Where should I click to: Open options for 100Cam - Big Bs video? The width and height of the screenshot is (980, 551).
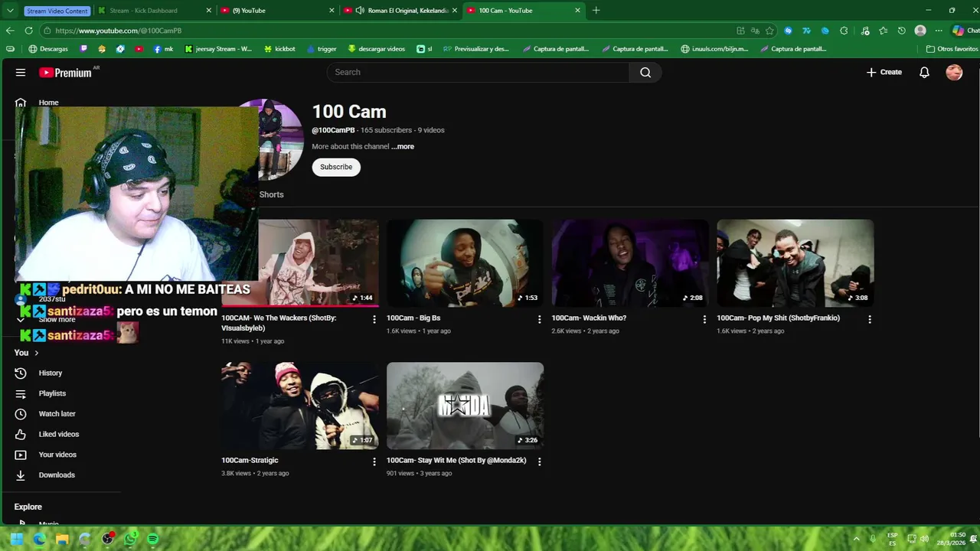539,319
